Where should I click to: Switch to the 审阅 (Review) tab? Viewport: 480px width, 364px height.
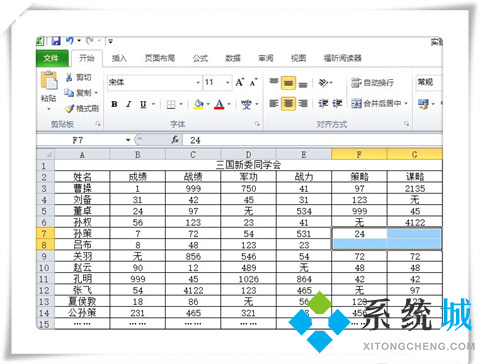(x=266, y=58)
